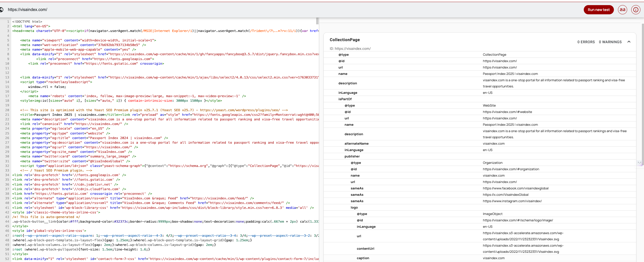The image size is (644, 262).
Task: Toggle the 0 WARNINGS filter
Action: (610, 42)
